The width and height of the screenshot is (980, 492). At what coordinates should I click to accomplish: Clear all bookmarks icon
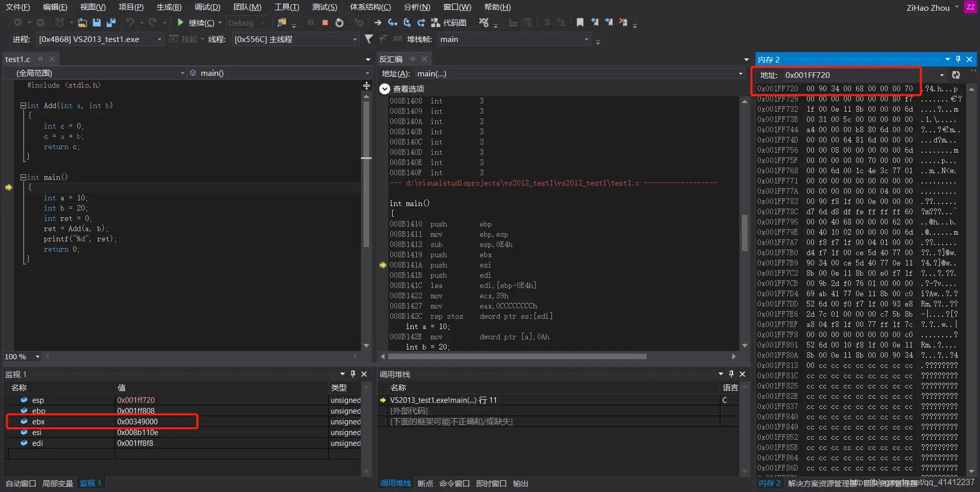[x=623, y=22]
